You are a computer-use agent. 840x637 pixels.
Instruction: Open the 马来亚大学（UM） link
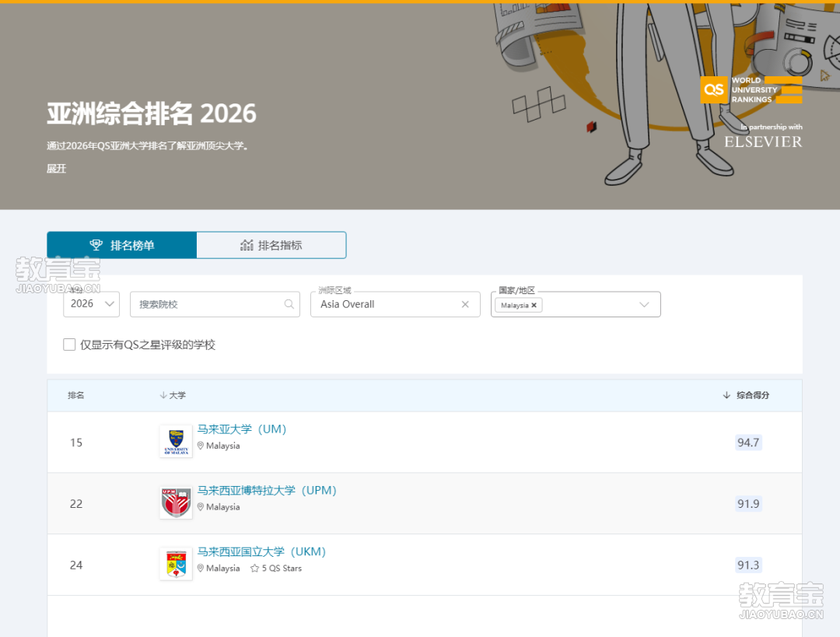(242, 429)
